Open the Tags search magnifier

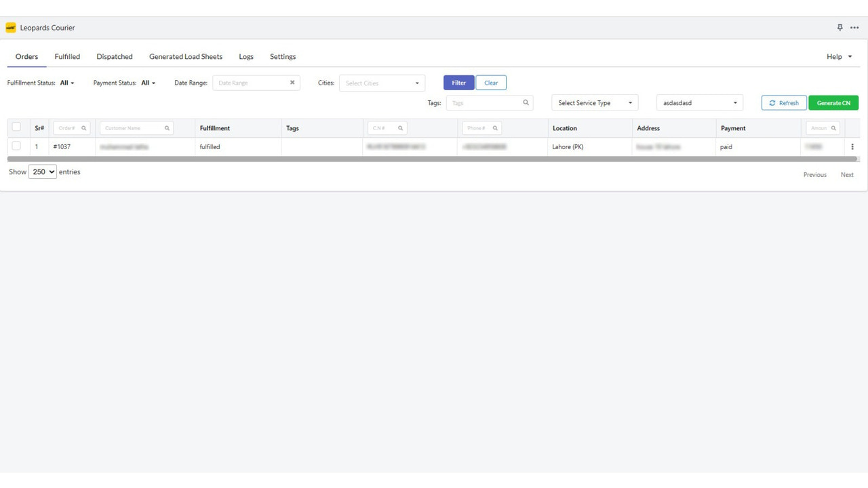point(526,102)
